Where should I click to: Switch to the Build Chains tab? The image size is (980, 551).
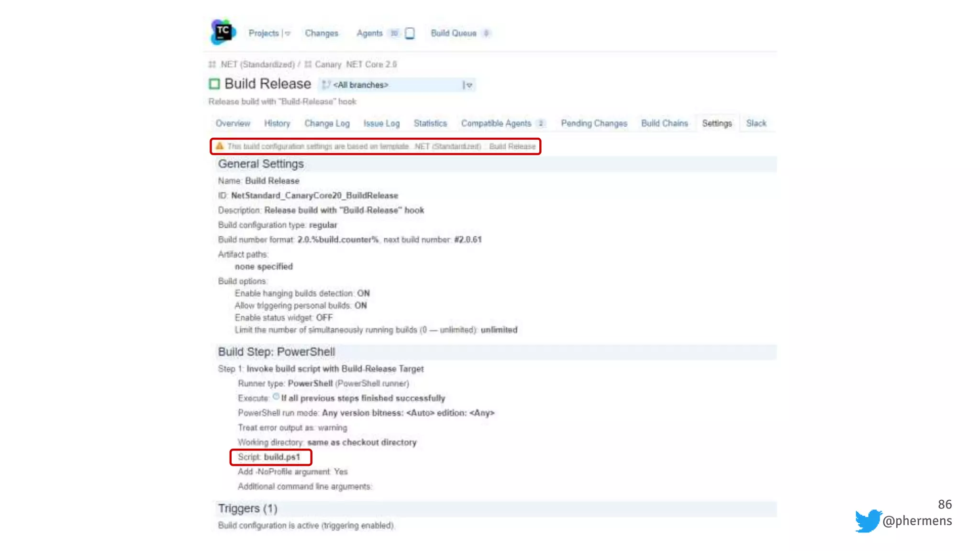[664, 123]
